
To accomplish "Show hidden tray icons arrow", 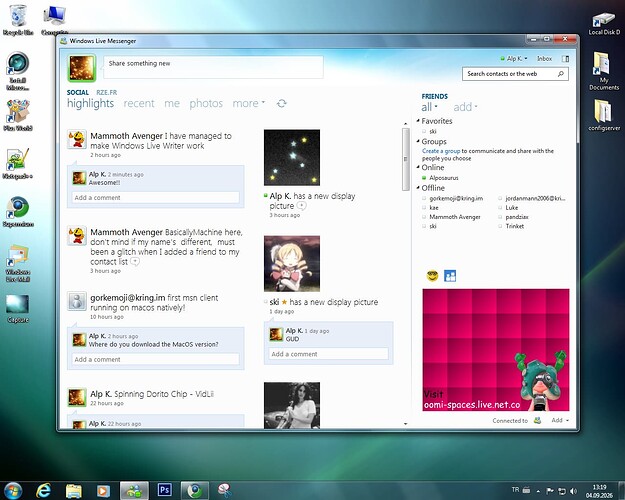I will (538, 491).
